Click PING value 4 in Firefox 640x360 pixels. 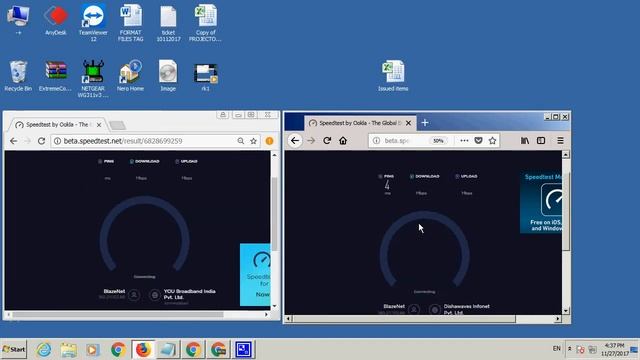(x=387, y=186)
